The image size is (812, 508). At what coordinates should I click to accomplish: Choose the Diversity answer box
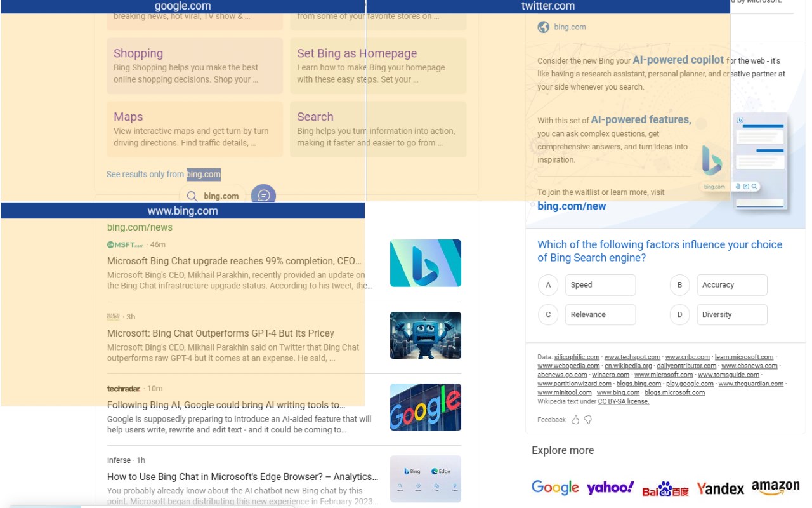coord(732,314)
